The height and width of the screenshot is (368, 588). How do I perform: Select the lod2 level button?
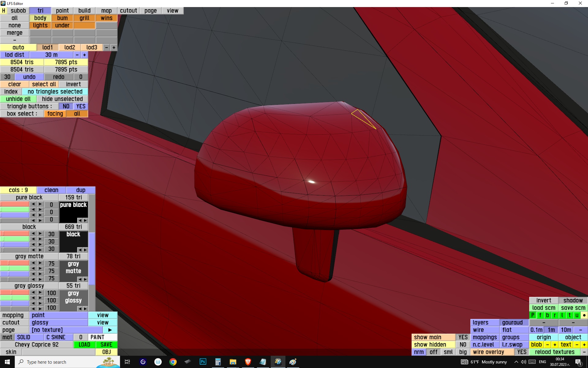[70, 48]
